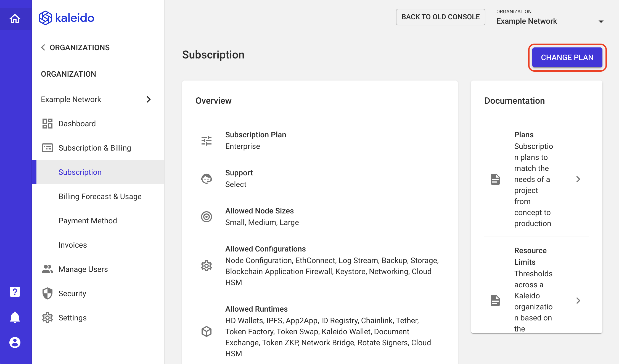The width and height of the screenshot is (619, 364).
Task: Click the Dashboard grid icon
Action: click(47, 124)
